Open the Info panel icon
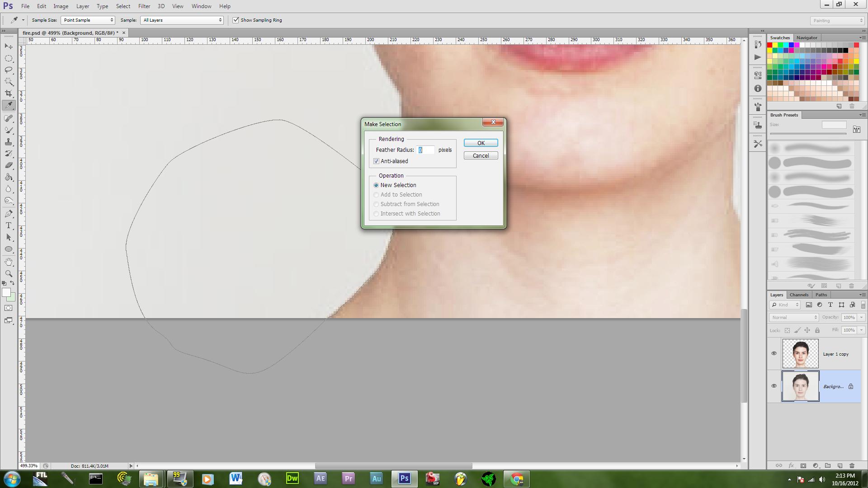The image size is (868, 488). (x=758, y=89)
